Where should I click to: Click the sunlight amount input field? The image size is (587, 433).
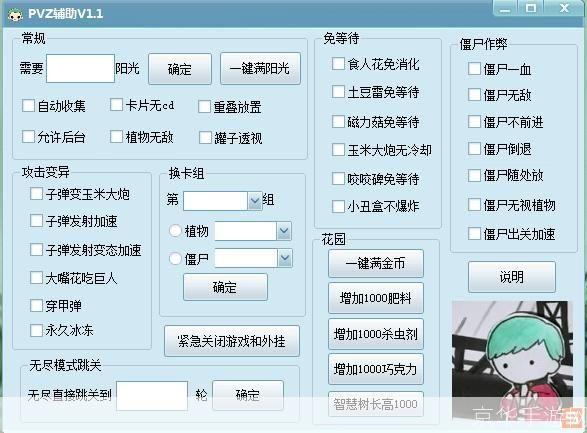(80, 68)
